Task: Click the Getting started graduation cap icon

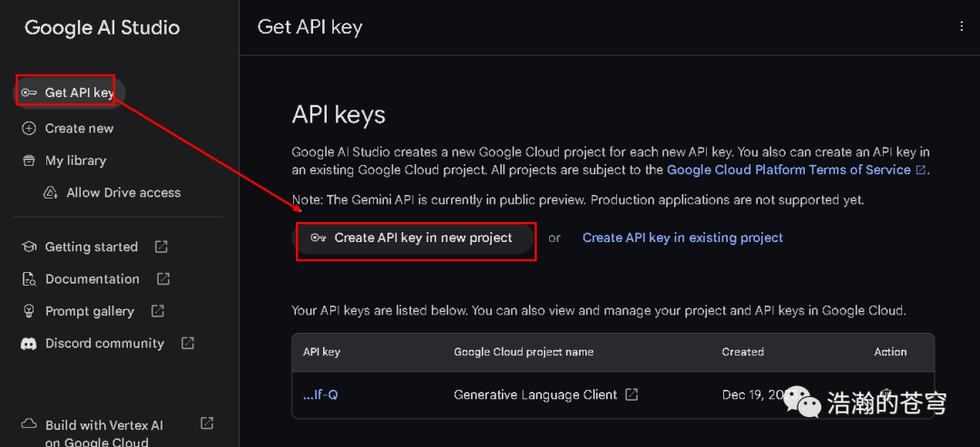Action: coord(29,247)
